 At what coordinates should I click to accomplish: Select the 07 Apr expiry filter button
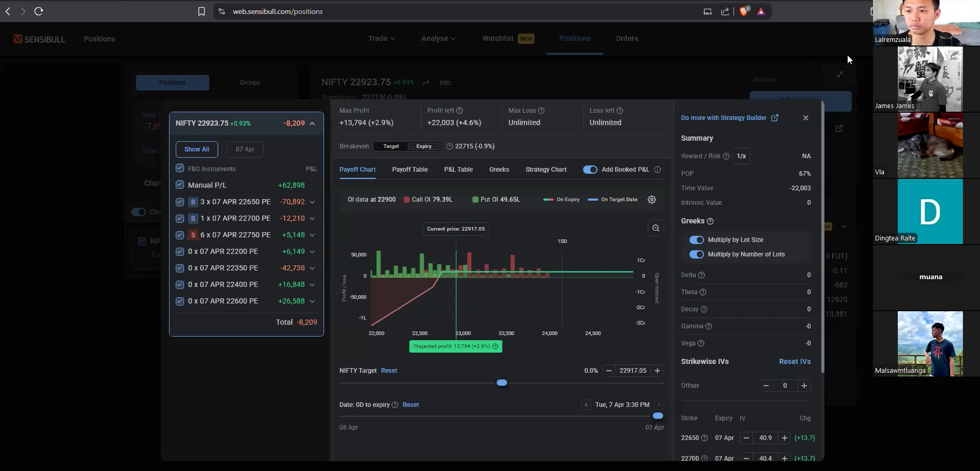coord(245,149)
